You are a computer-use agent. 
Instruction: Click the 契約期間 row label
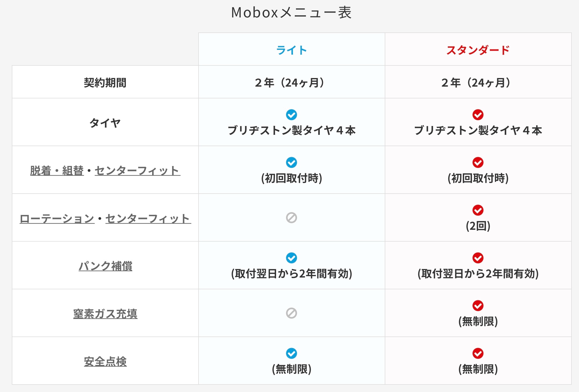click(x=105, y=83)
